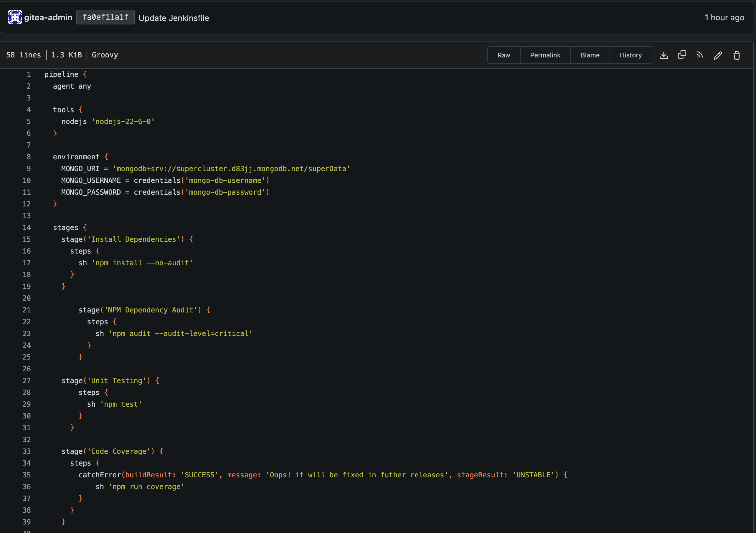Image resolution: width=756 pixels, height=533 pixels.
Task: Delete the file using the trash icon
Action: (737, 55)
